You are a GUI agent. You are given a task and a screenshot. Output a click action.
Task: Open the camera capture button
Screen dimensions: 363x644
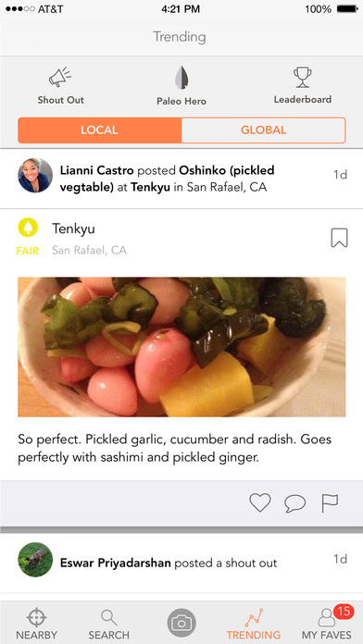(x=181, y=623)
